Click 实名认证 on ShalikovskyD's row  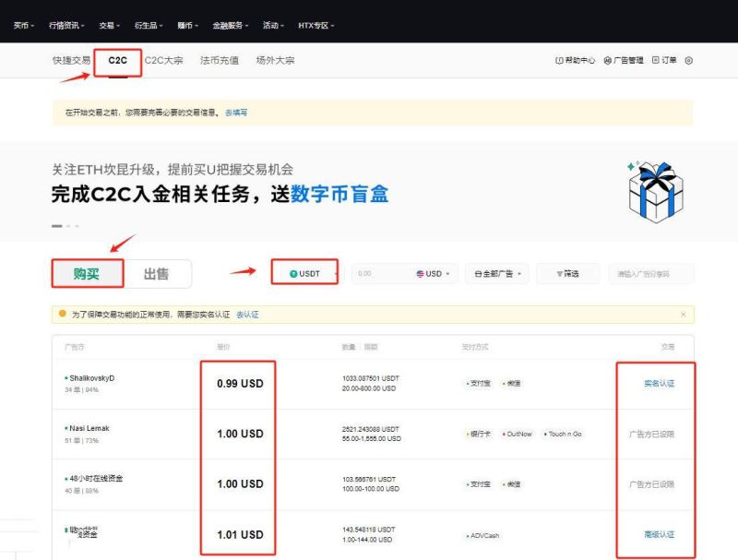click(659, 384)
